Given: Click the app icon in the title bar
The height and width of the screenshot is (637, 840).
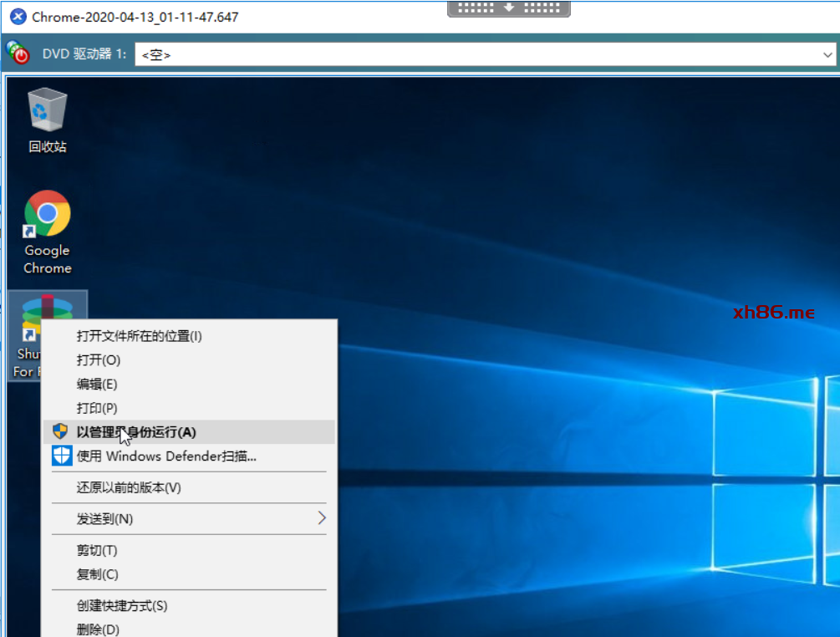Looking at the screenshot, I should (18, 17).
